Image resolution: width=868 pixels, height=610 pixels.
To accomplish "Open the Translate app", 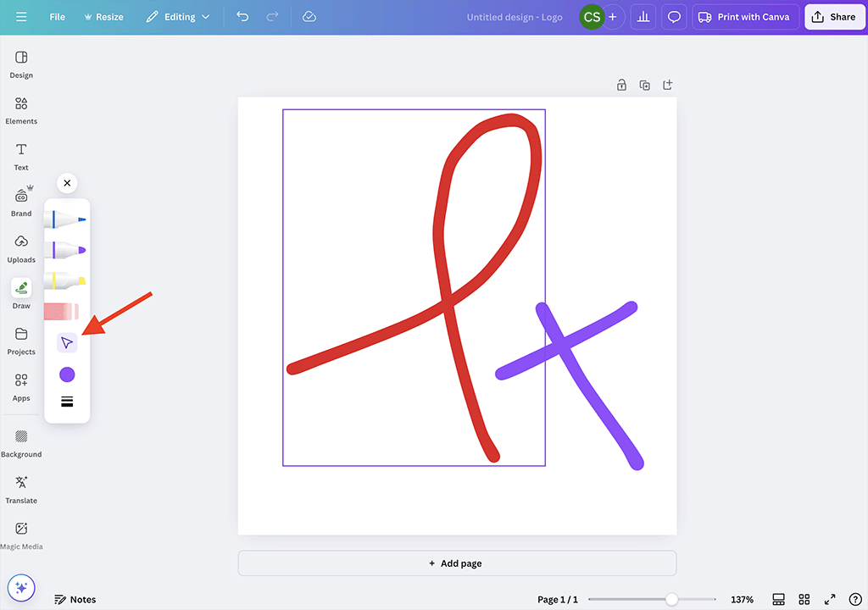I will pyautogui.click(x=21, y=490).
